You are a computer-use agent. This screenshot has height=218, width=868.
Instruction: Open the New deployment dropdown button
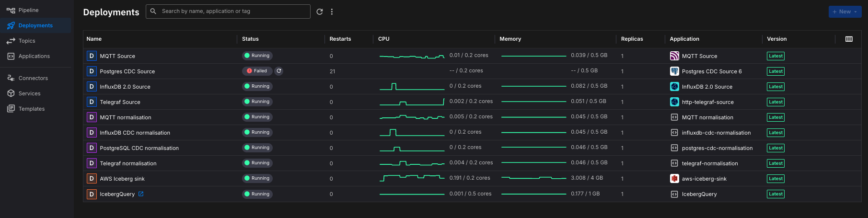[x=845, y=11]
